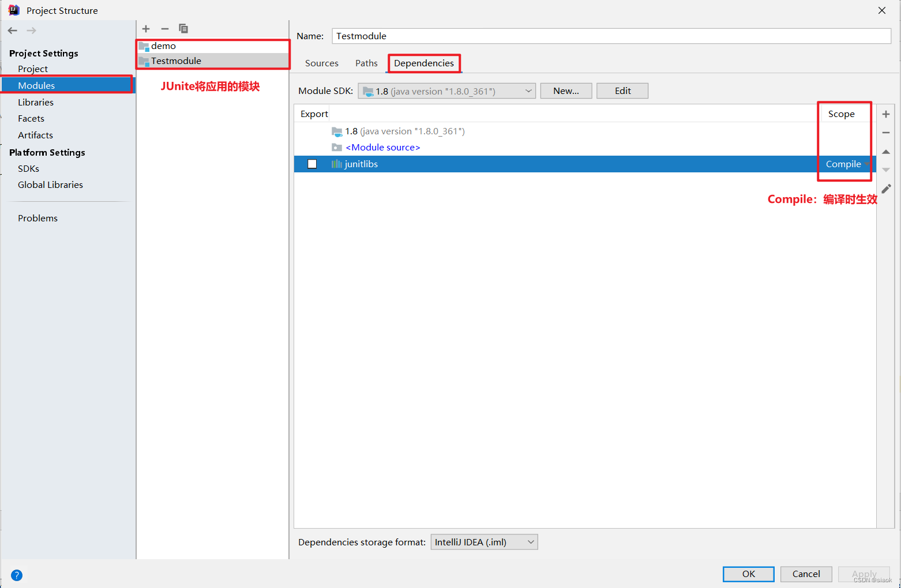This screenshot has width=901, height=588.
Task: Open Libraries in Project Settings
Action: [36, 102]
